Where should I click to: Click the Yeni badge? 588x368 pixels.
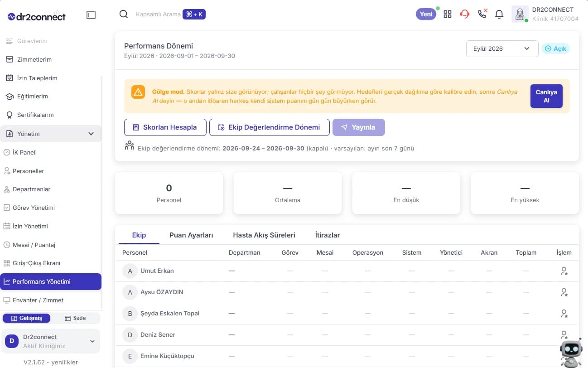(x=426, y=14)
